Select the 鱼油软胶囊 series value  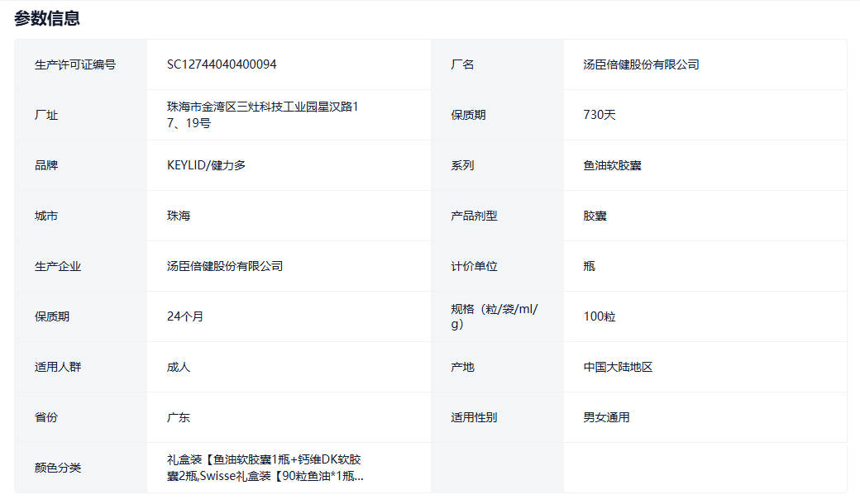[x=612, y=165]
